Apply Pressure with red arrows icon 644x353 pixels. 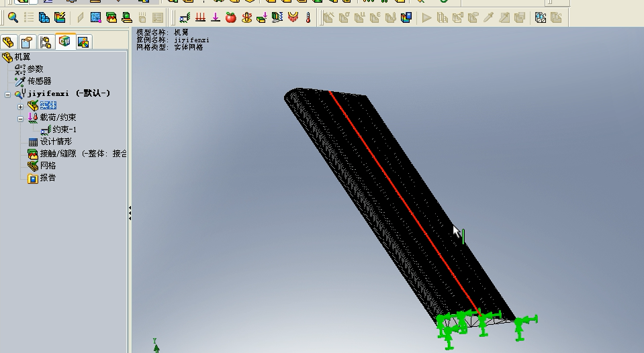tap(200, 17)
